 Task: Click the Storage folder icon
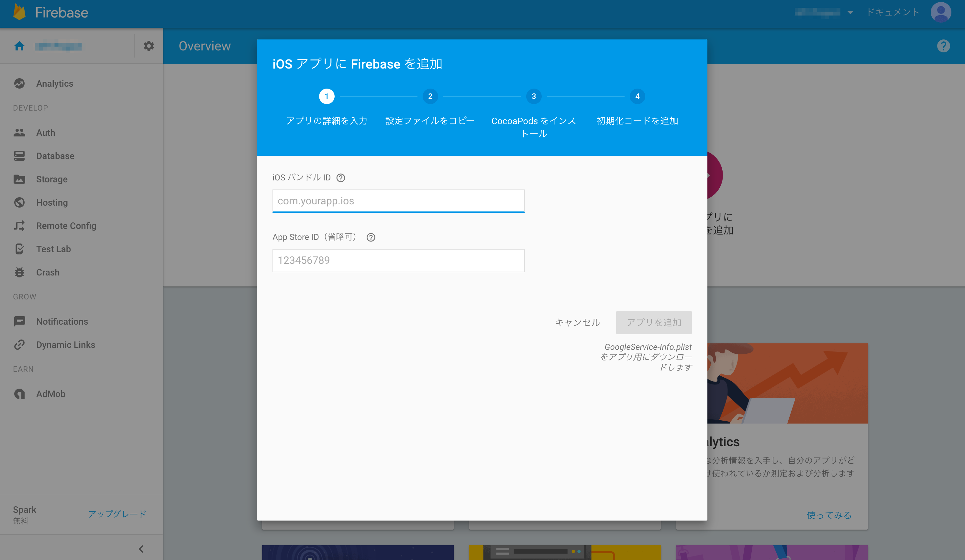19,179
